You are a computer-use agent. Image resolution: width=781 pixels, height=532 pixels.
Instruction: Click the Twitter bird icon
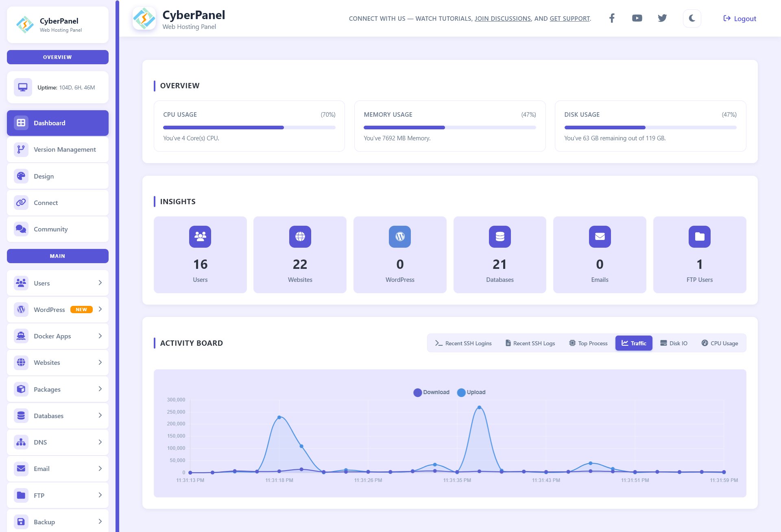pos(662,18)
